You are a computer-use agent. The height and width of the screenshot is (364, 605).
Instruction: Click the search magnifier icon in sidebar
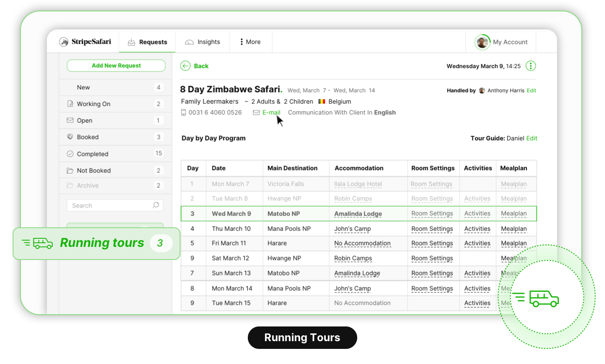click(156, 205)
